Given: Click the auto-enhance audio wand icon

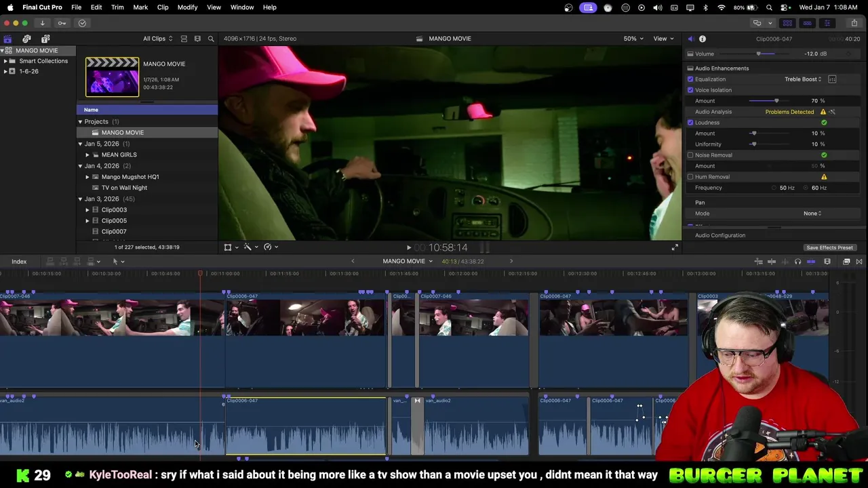Looking at the screenshot, I should 832,112.
